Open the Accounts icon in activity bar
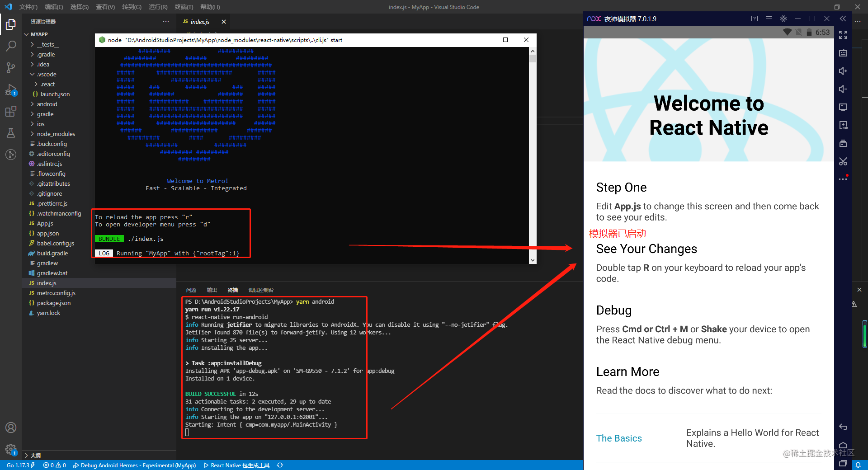868x470 pixels. (11, 428)
